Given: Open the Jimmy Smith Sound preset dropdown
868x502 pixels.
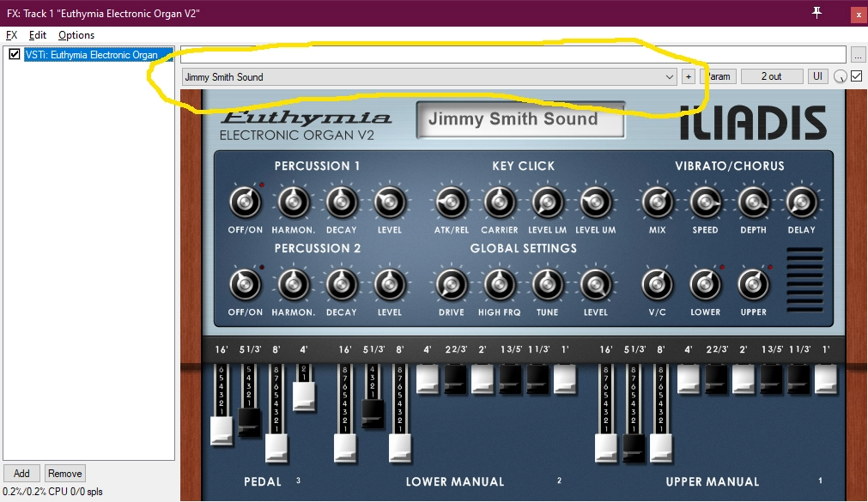Looking at the screenshot, I should (429, 76).
